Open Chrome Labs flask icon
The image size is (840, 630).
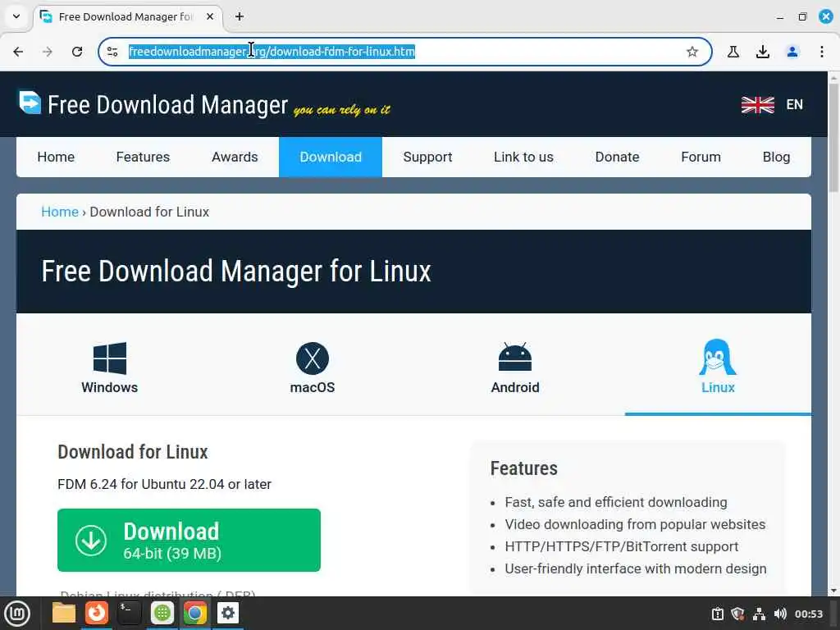pyautogui.click(x=733, y=52)
